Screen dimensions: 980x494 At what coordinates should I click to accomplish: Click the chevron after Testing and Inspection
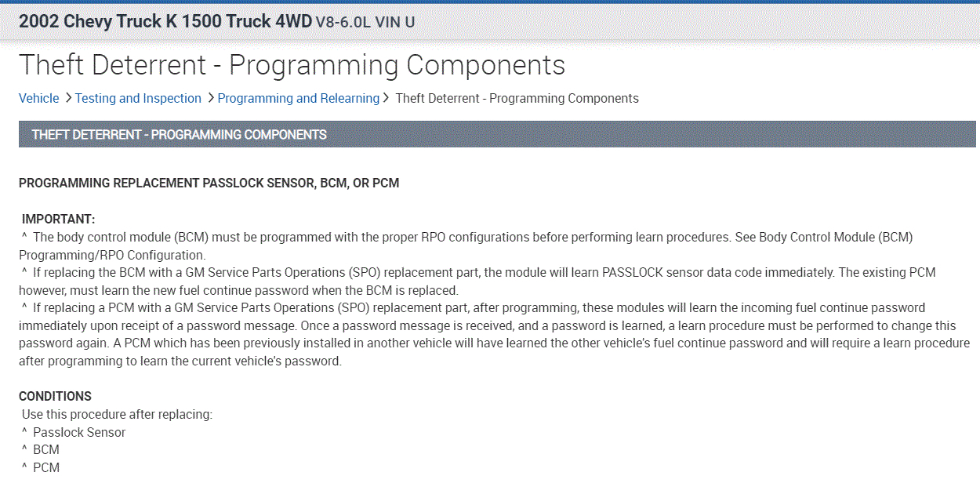click(x=211, y=98)
